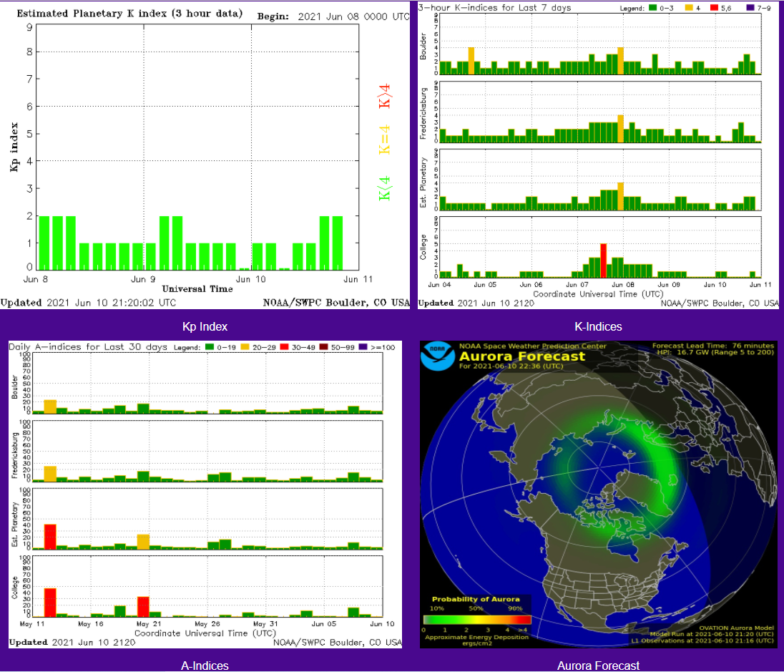The image size is (784, 672).
Task: Click the yellow 4 legend square in K-indices chart
Action: tap(687, 7)
